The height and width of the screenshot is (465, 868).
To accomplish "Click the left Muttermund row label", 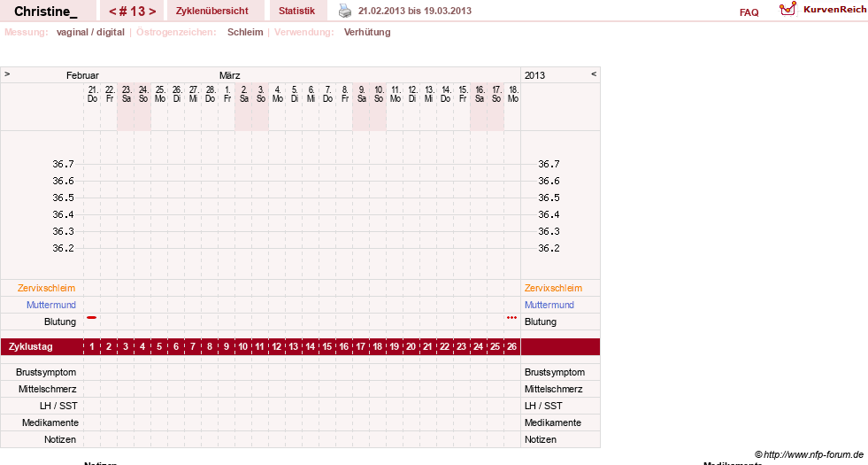I will click(x=51, y=305).
